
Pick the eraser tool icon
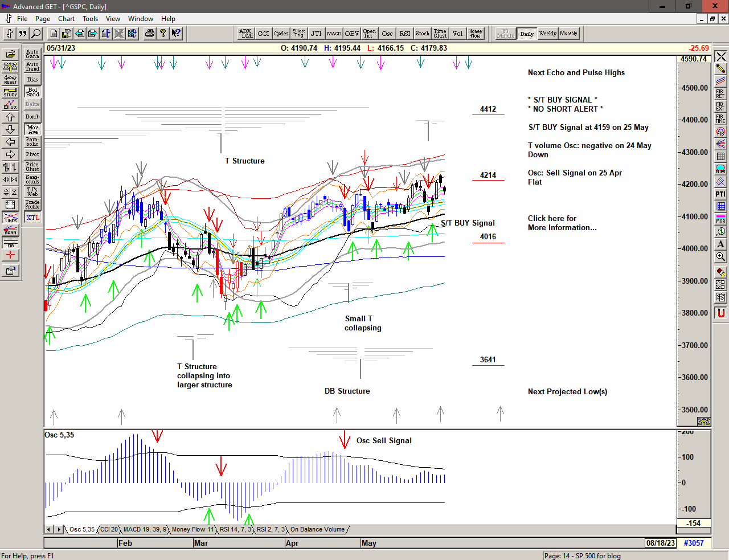coord(720,272)
